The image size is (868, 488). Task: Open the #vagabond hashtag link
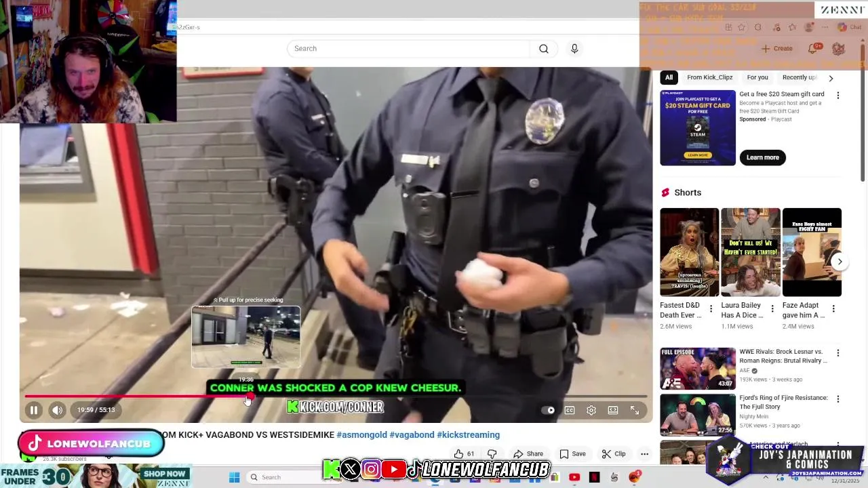[x=412, y=435]
